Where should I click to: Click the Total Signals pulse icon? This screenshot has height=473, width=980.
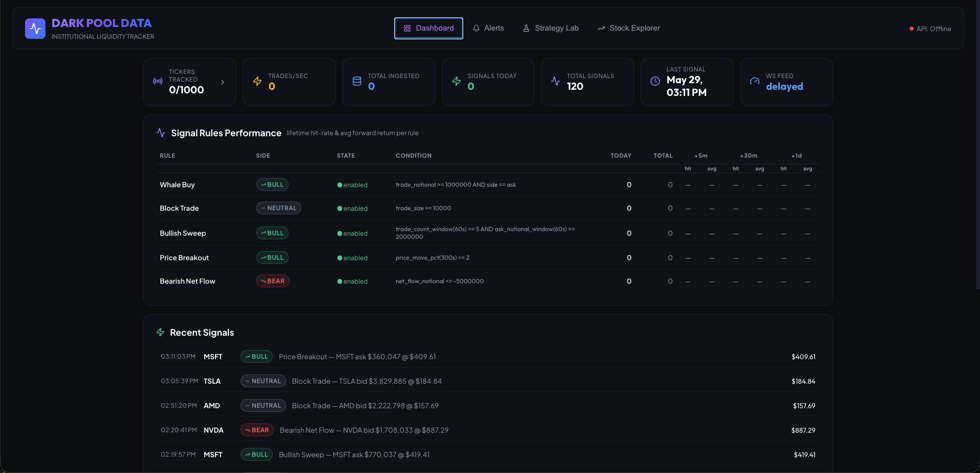[556, 81]
